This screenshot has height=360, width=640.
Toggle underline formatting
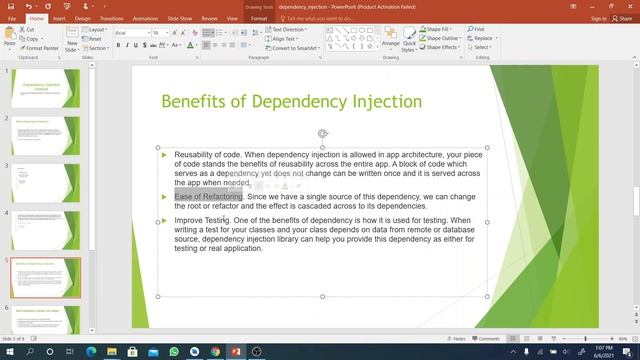point(136,45)
